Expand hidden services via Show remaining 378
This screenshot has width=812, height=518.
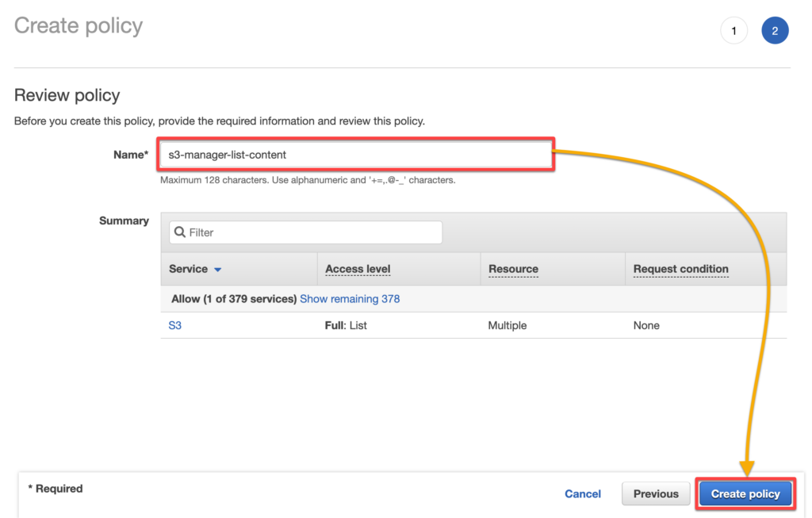click(x=350, y=298)
